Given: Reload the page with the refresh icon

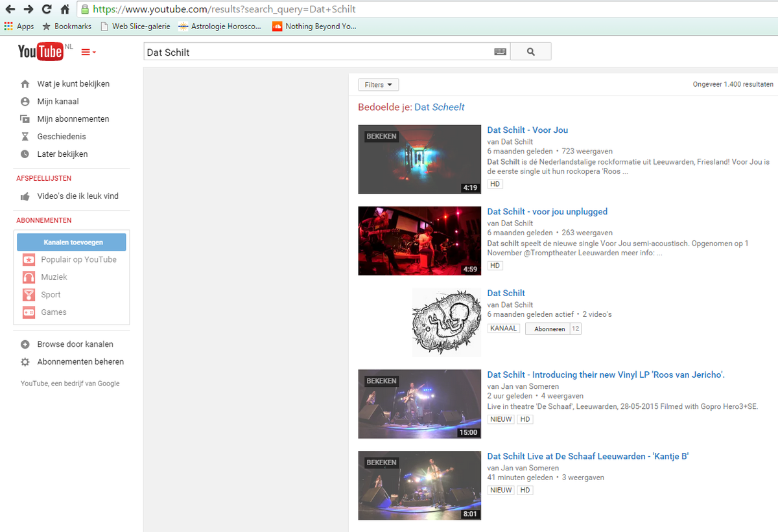Looking at the screenshot, I should [47, 10].
